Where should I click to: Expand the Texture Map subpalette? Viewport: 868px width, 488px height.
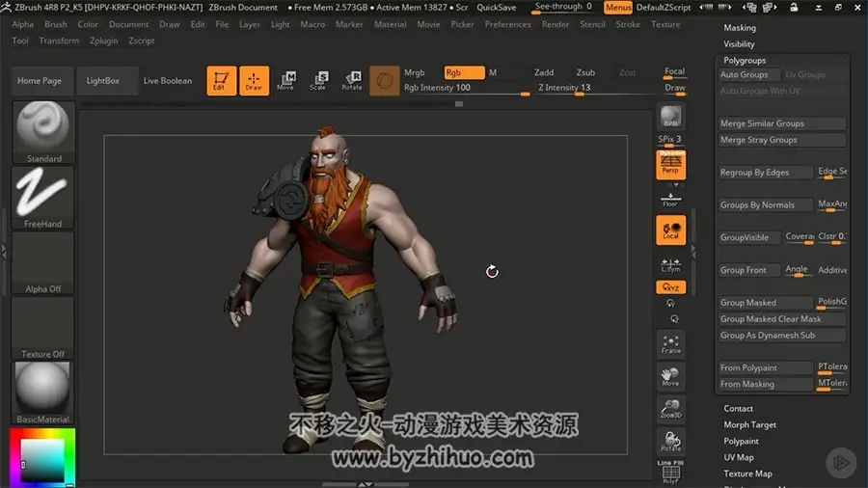(x=747, y=474)
